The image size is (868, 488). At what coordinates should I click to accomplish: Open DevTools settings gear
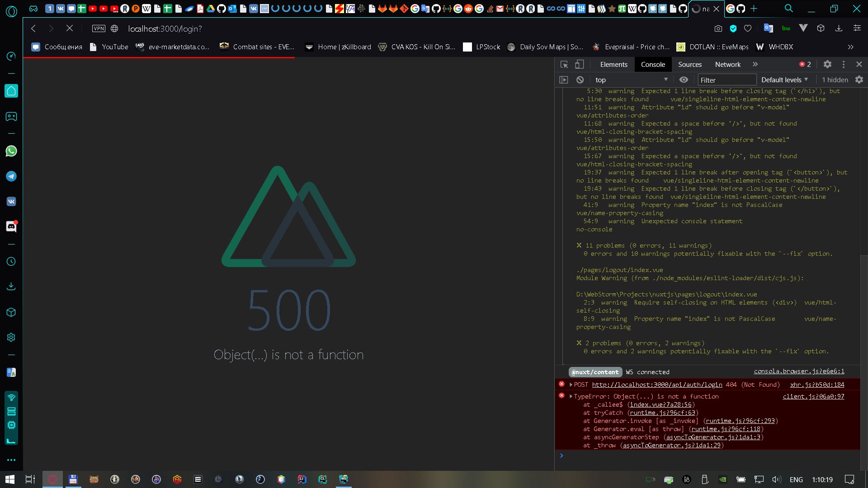coord(827,65)
